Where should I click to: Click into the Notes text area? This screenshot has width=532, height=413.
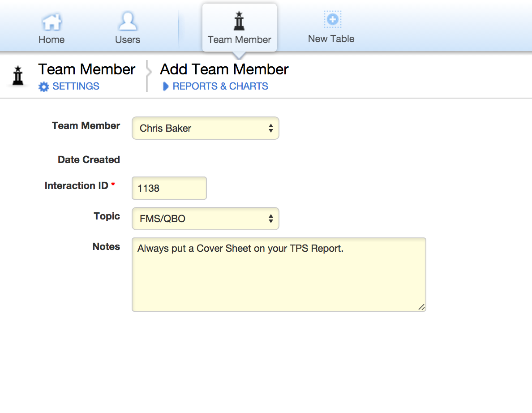click(279, 275)
